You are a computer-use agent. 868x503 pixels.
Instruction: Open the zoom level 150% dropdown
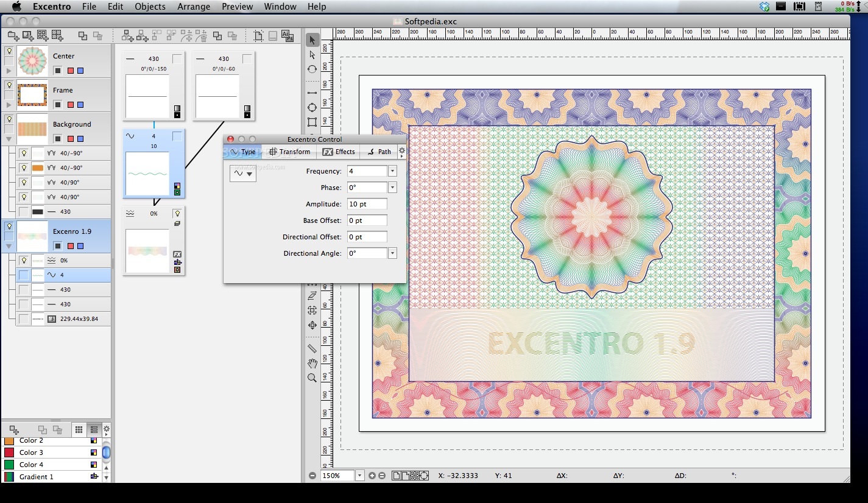359,476
